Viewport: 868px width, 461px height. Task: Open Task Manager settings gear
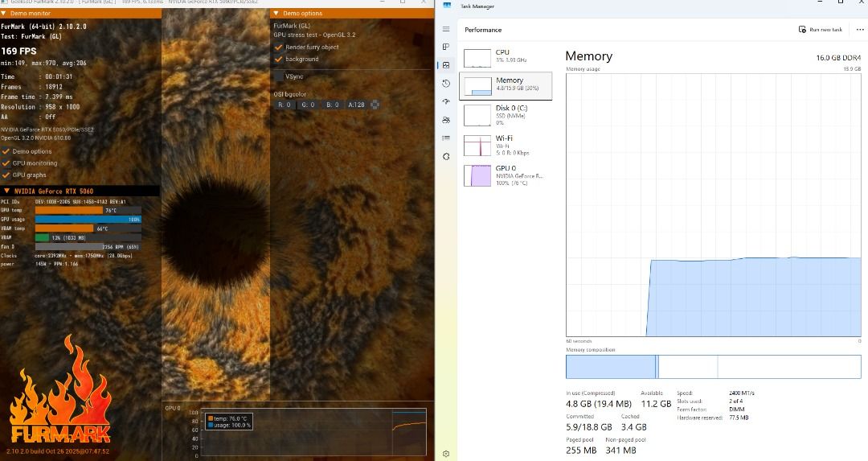pyautogui.click(x=446, y=454)
